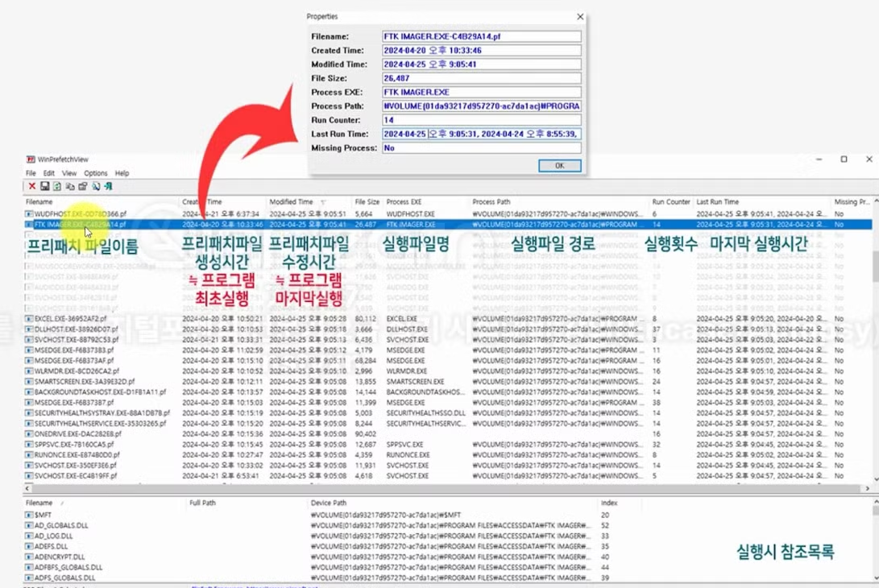Sort lower pane by Device Path column
879x588 pixels.
[453, 503]
